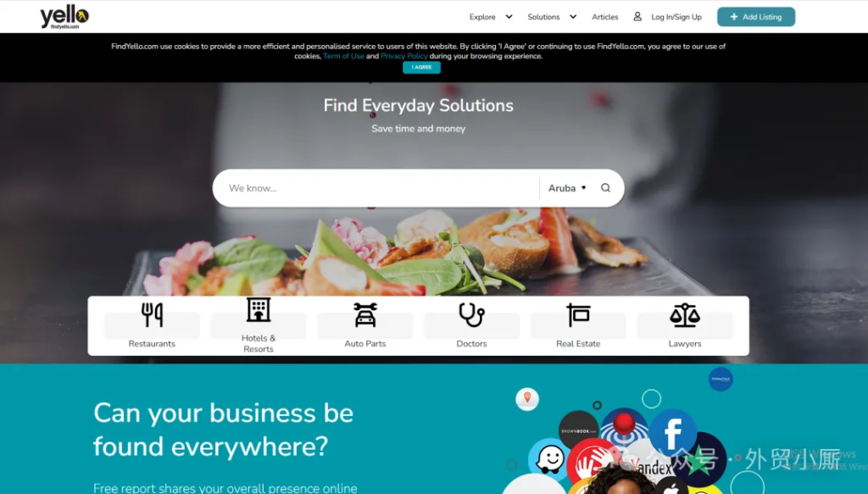Click the Real Estate sign icon
The width and height of the screenshot is (868, 494).
coord(578,314)
